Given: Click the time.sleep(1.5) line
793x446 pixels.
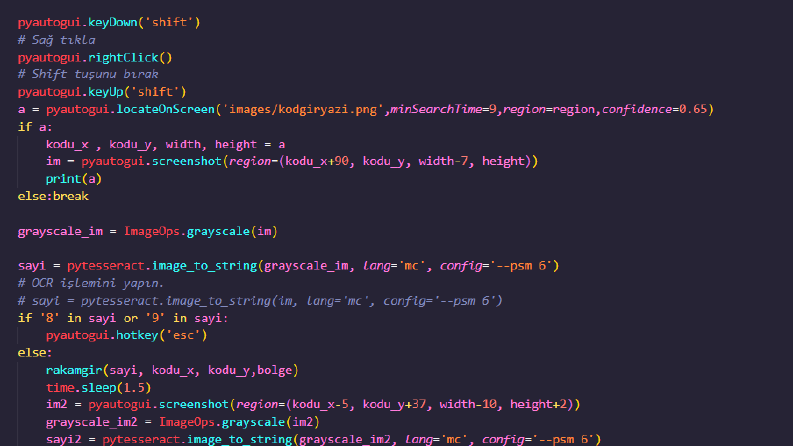Looking at the screenshot, I should pos(99,388).
